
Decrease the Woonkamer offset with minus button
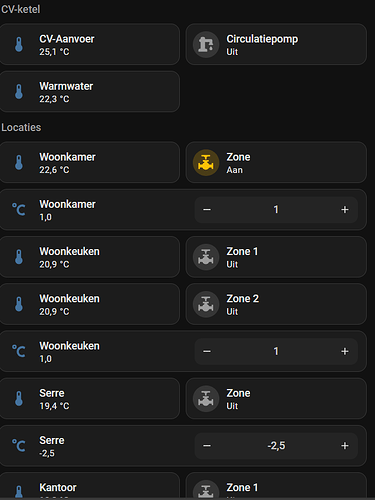click(x=207, y=210)
